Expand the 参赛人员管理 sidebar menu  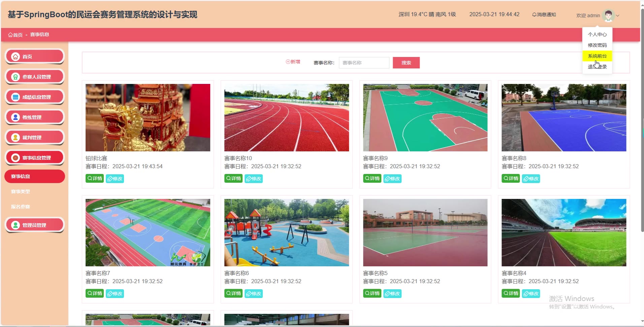(x=35, y=77)
